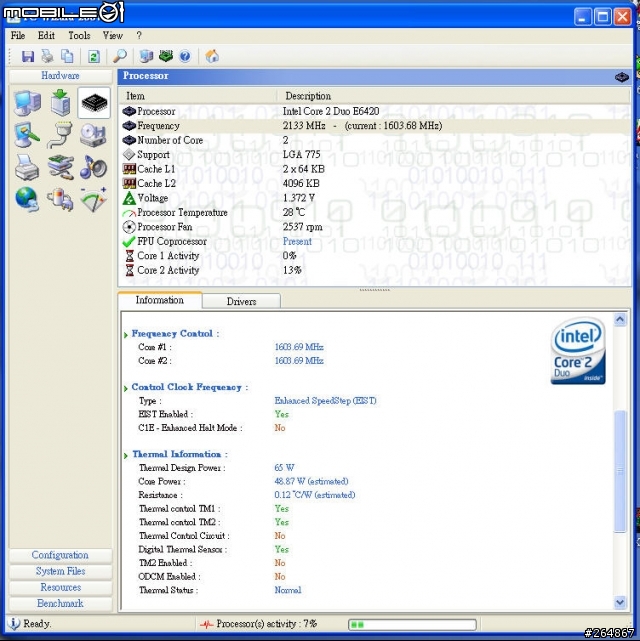The image size is (640, 641).
Task: Expand the Frequency Control section arrow
Action: (126, 335)
